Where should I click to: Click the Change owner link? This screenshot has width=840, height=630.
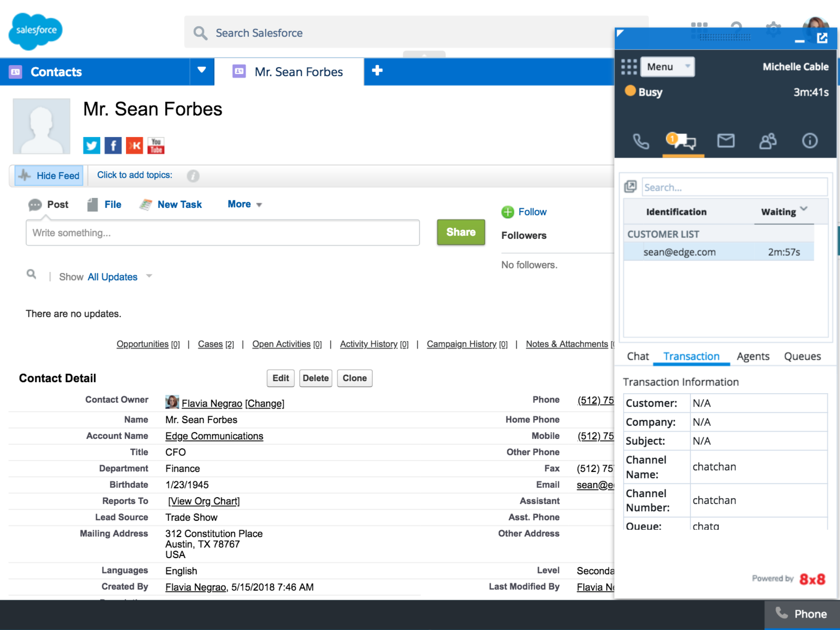(x=265, y=403)
